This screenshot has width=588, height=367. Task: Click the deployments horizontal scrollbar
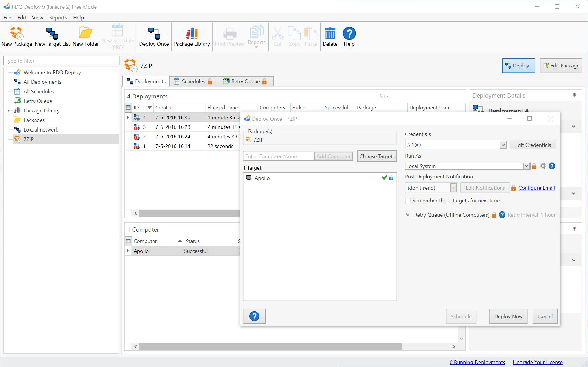[x=188, y=213]
